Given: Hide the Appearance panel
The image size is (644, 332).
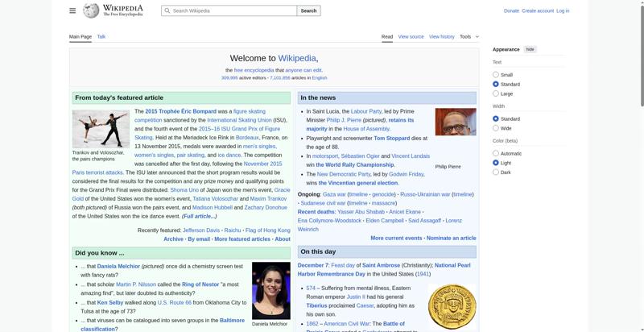Looking at the screenshot, I should tap(530, 49).
